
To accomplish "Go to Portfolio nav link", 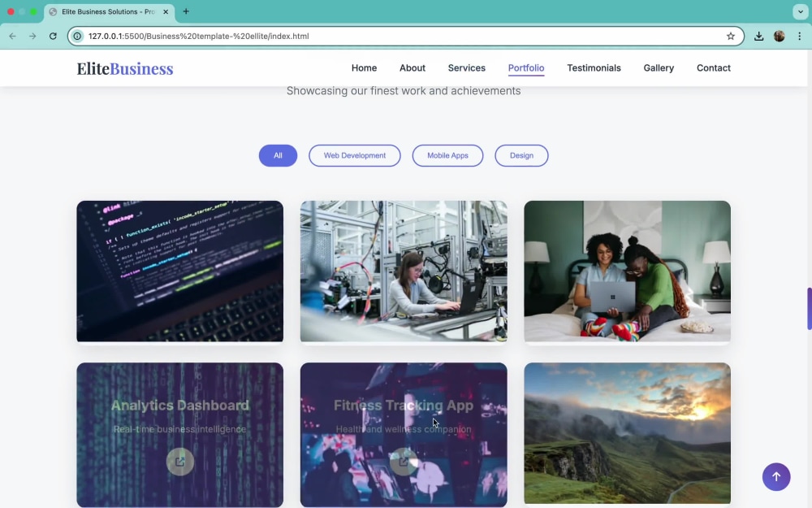I will click(x=526, y=68).
